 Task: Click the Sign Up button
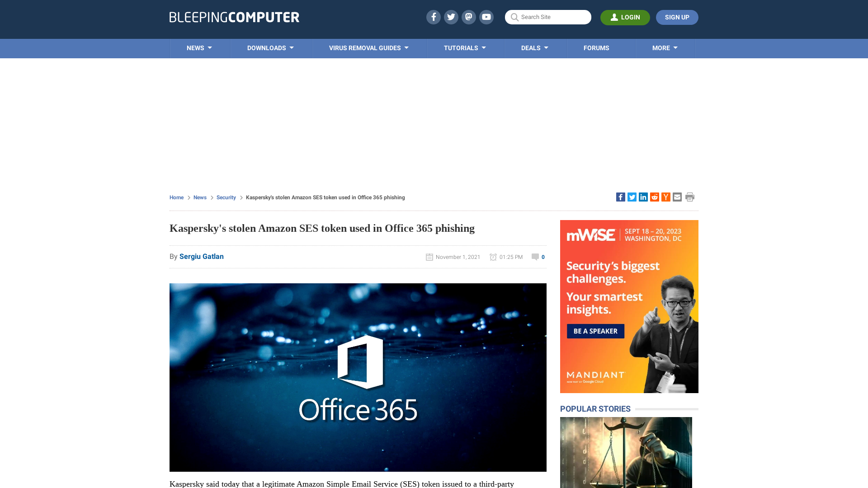coord(677,17)
